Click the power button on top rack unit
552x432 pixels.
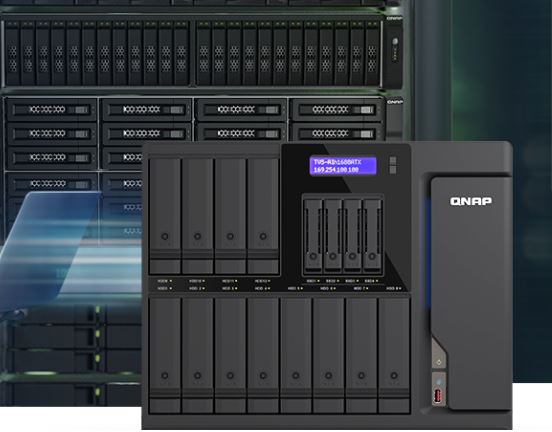click(x=395, y=42)
